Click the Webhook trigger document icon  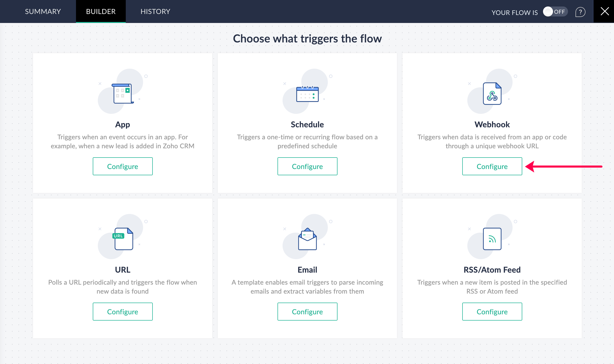[x=492, y=94]
